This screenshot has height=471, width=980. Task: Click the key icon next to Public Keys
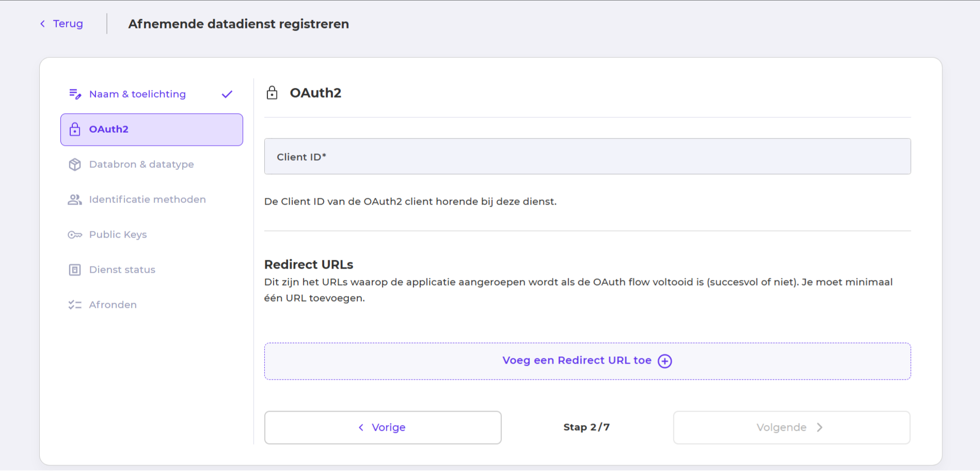point(74,234)
